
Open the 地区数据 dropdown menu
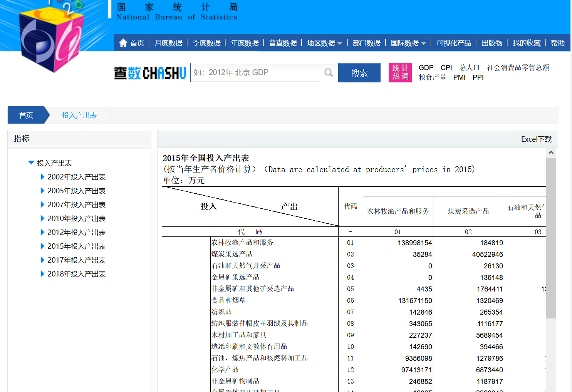[324, 43]
